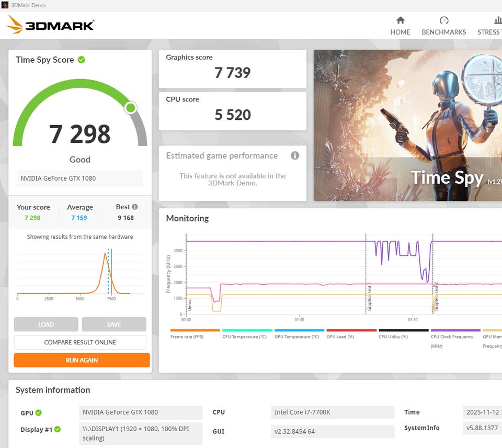This screenshot has height=448, width=502.
Task: Click Best score value 9 168
Action: coord(126,218)
